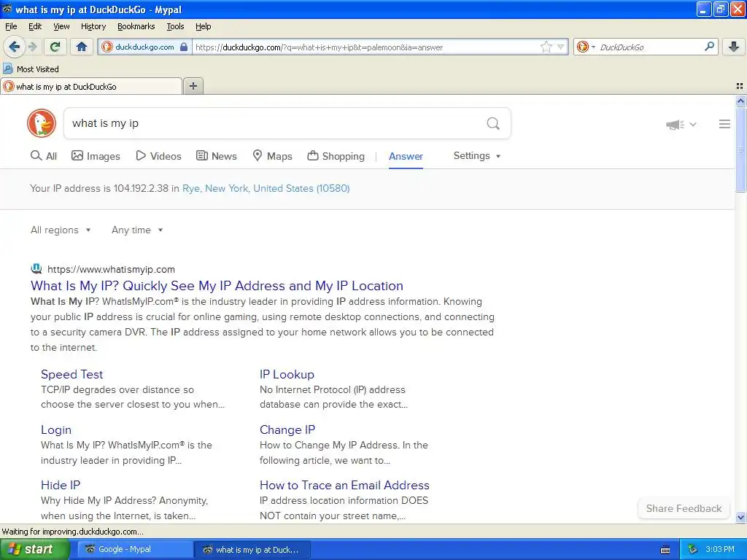This screenshot has width=747, height=560.
Task: Click the DuckDuckGo duck logo
Action: [42, 123]
